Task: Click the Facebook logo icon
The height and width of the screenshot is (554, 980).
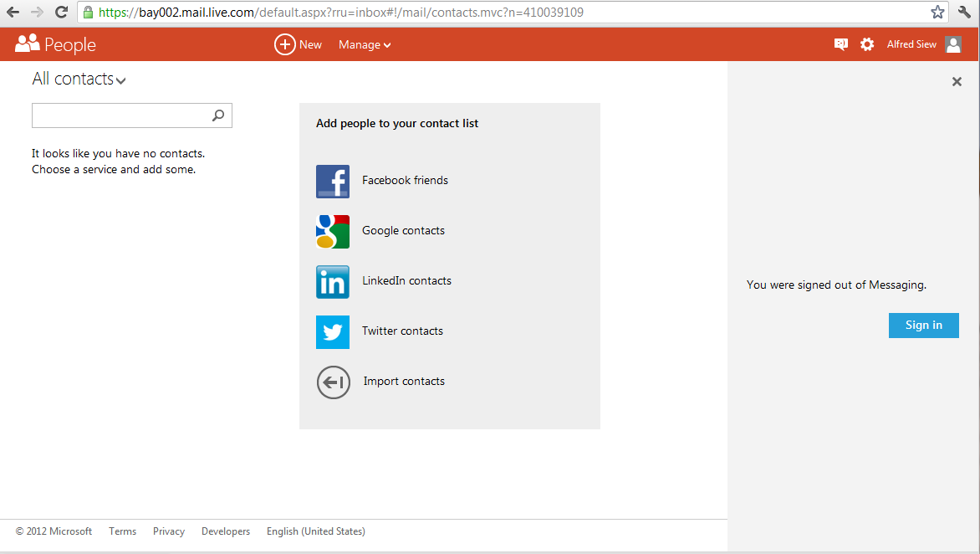Action: point(333,182)
